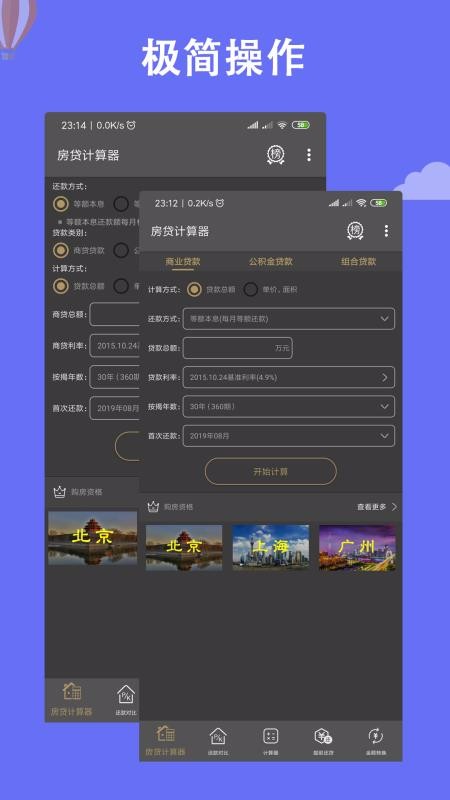The width and height of the screenshot is (450, 800).
Task: Select the 贷款总额 radio button in front window
Action: point(194,289)
